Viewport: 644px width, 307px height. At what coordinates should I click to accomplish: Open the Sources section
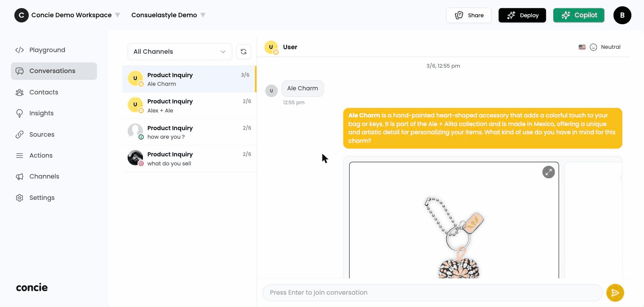pos(54,135)
